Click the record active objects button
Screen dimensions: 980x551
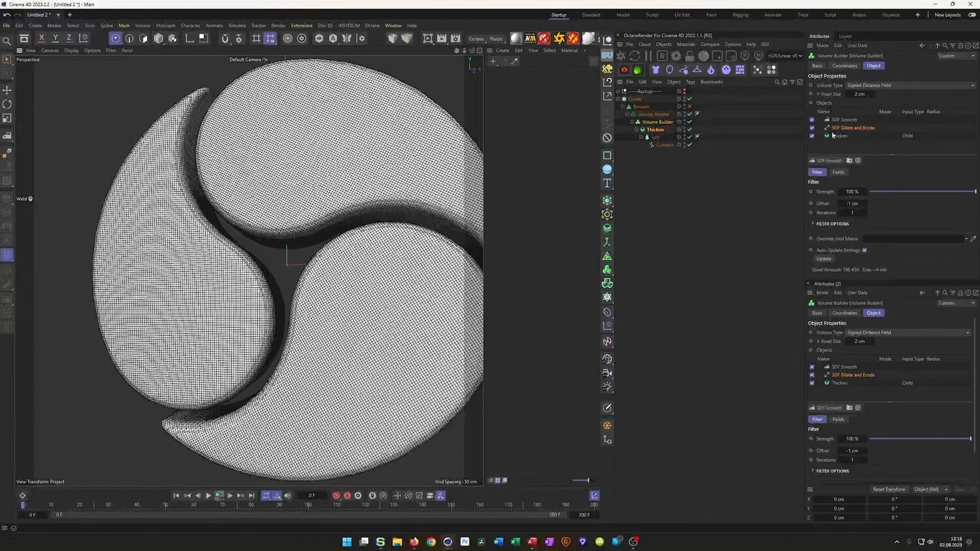pos(336,496)
